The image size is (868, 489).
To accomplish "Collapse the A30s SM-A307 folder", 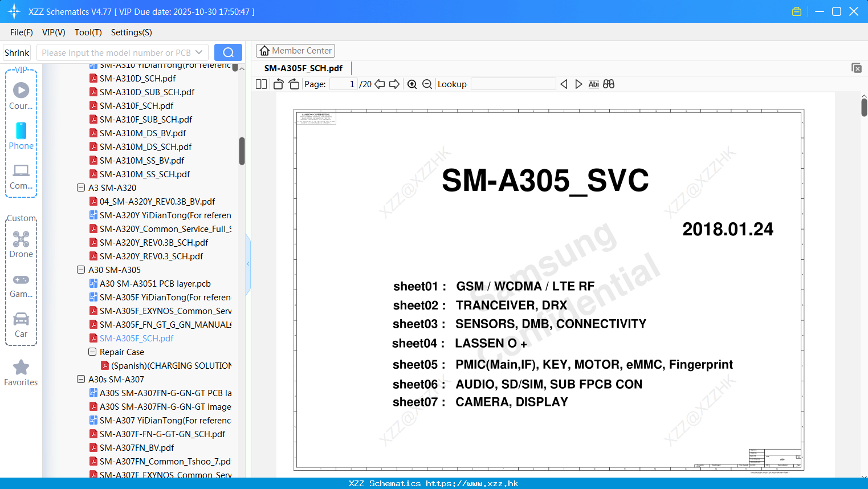I will [x=81, y=379].
